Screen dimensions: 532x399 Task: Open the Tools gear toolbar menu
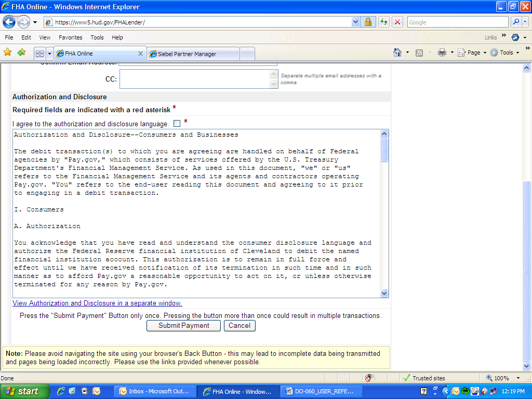coord(504,52)
